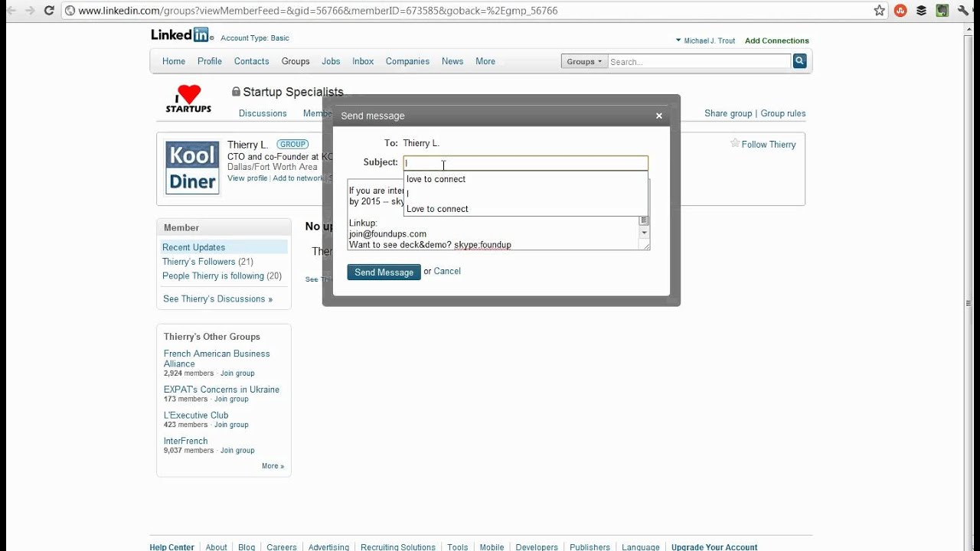
Task: Click Upgrade Your Account footer link
Action: [714, 547]
